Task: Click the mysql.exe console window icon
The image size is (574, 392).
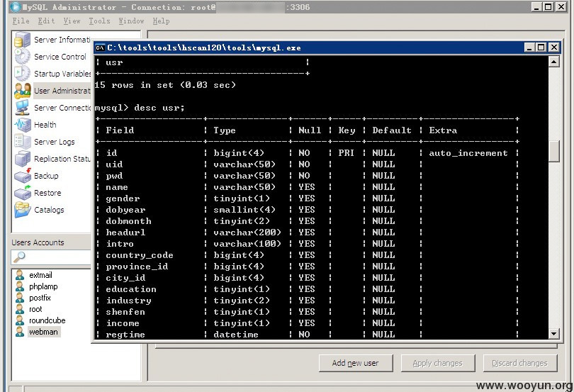Action: [x=100, y=47]
